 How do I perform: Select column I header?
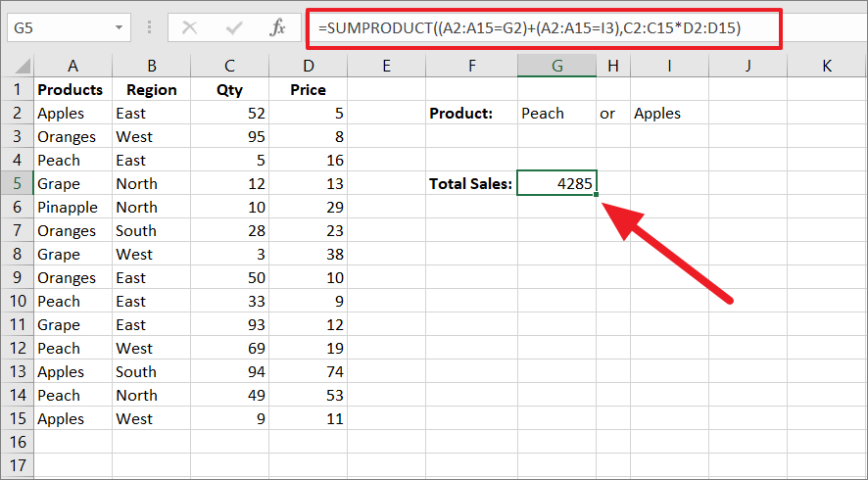pyautogui.click(x=669, y=66)
